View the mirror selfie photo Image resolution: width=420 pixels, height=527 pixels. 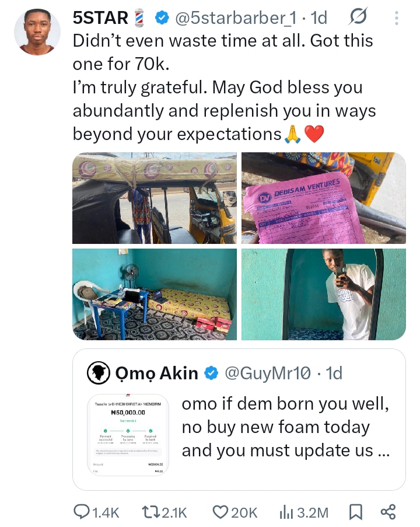pyautogui.click(x=324, y=294)
